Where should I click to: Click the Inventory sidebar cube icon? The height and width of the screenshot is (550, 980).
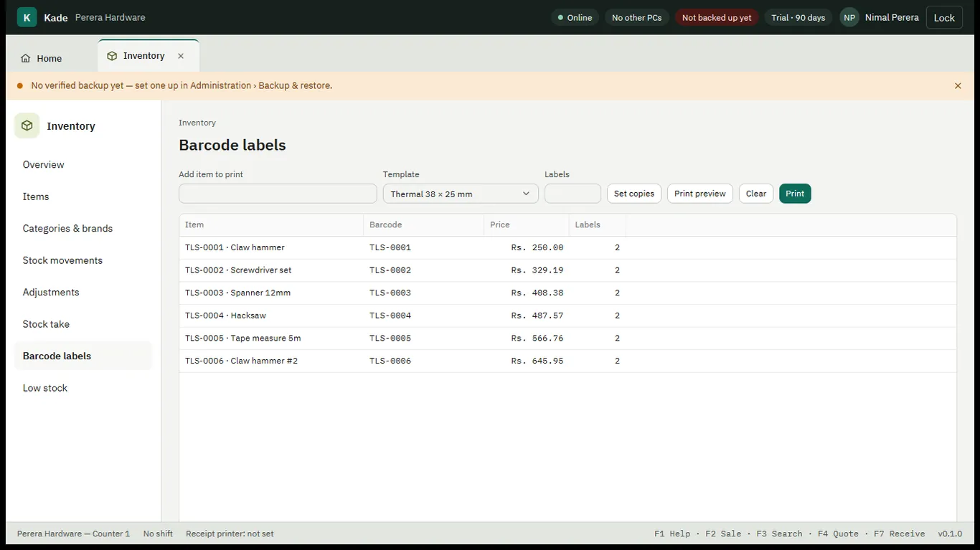(27, 125)
